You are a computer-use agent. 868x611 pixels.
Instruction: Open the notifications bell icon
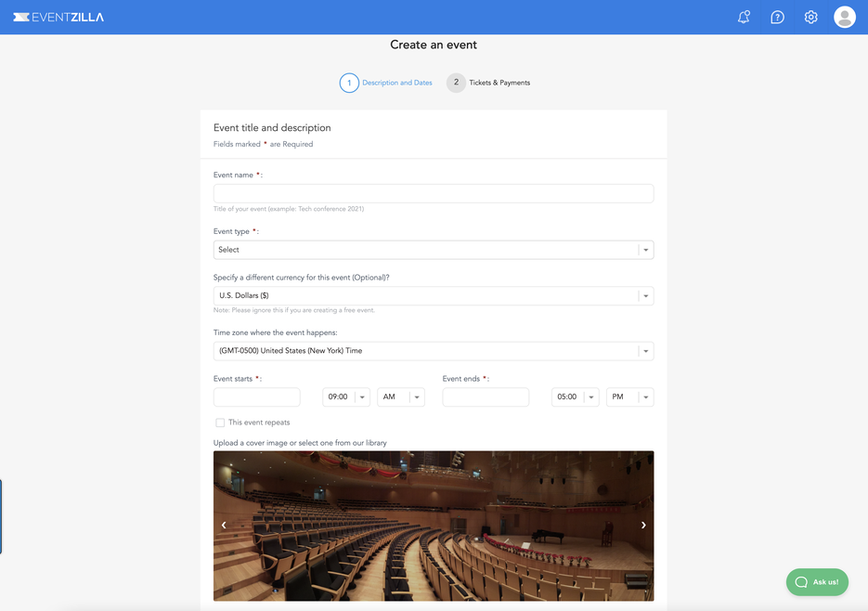pyautogui.click(x=743, y=16)
